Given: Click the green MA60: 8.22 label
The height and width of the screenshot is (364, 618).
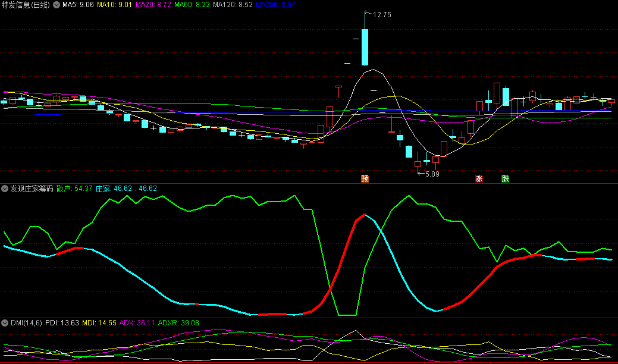Looking at the screenshot, I should tap(192, 5).
